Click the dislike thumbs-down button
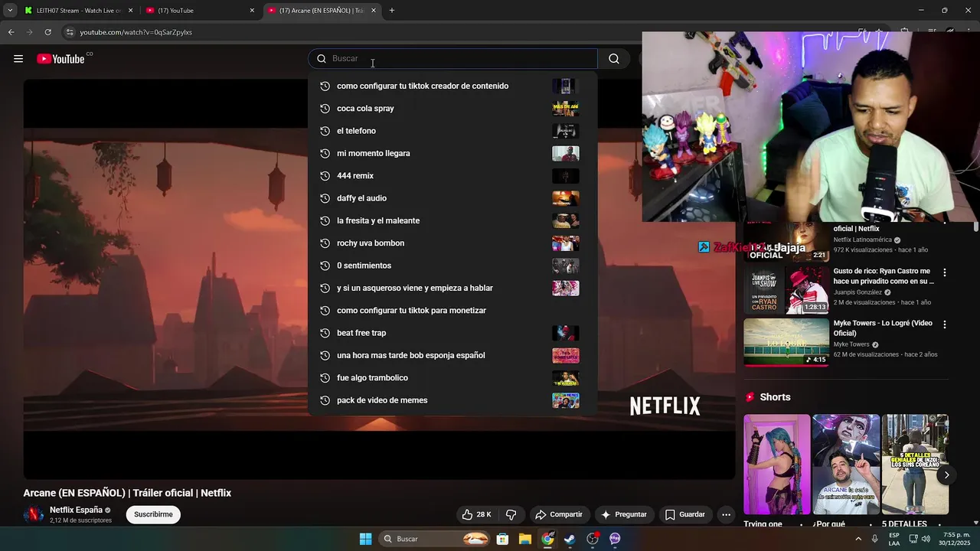The image size is (980, 551). 511,514
